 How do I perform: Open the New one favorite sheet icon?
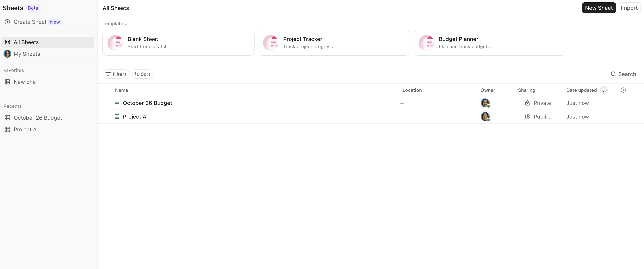coord(7,82)
